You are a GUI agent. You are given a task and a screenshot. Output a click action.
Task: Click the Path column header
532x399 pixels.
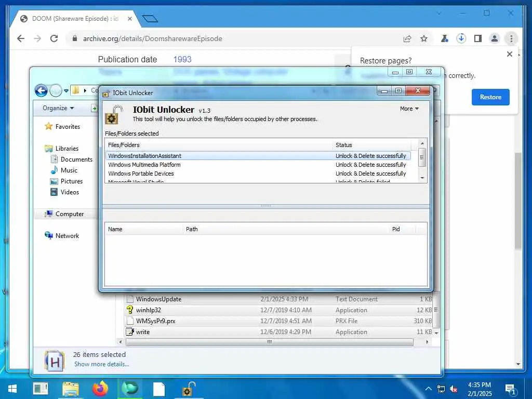point(286,229)
